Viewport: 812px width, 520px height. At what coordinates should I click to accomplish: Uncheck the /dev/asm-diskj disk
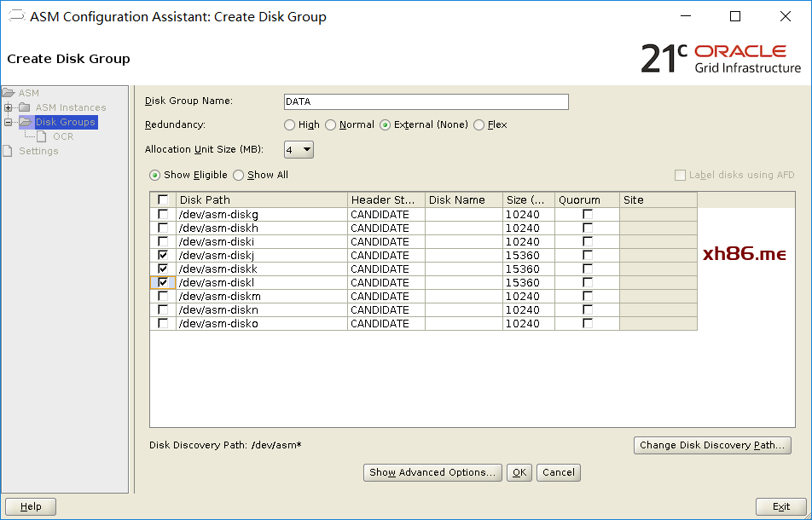(x=163, y=256)
